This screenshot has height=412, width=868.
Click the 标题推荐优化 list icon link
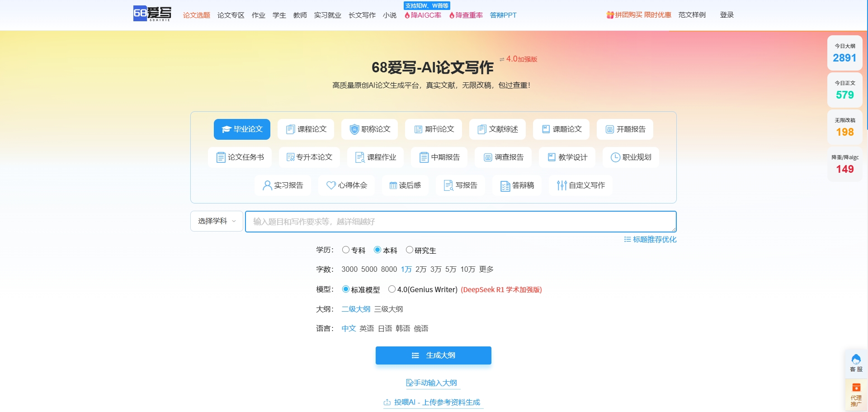(x=650, y=240)
